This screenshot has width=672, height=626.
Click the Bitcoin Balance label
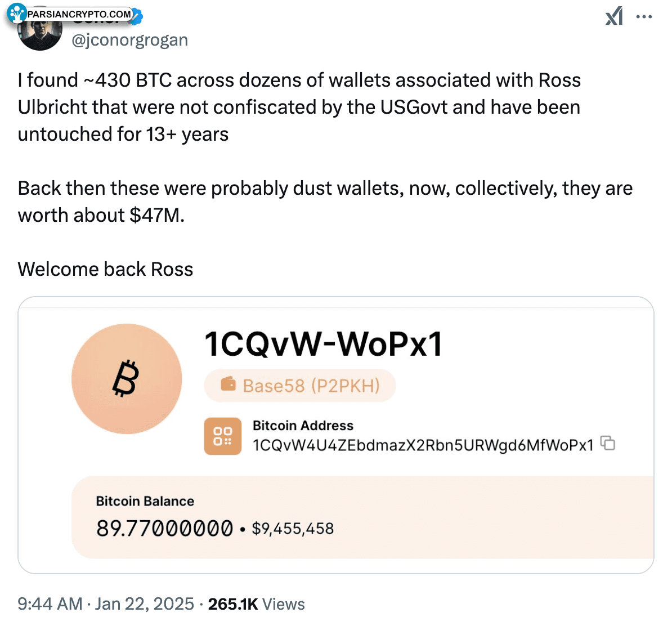coord(145,501)
